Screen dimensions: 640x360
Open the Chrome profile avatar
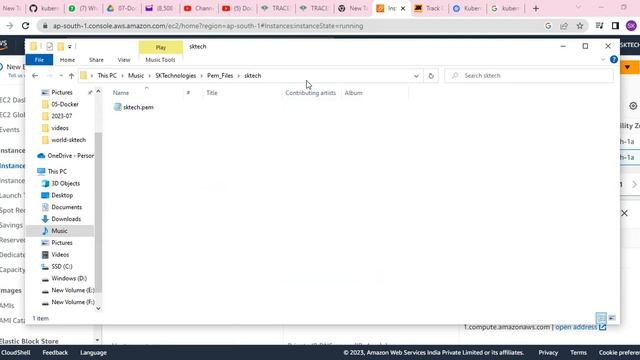tap(631, 26)
